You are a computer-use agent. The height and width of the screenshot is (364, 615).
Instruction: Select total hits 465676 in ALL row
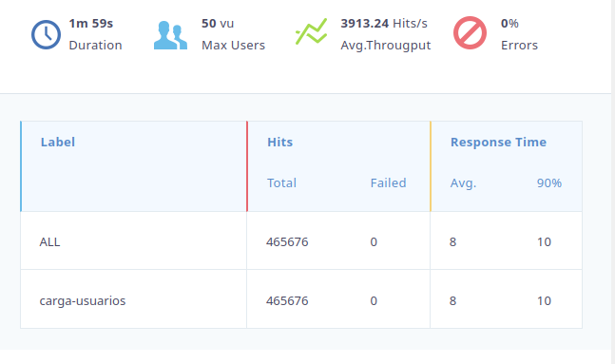point(287,242)
